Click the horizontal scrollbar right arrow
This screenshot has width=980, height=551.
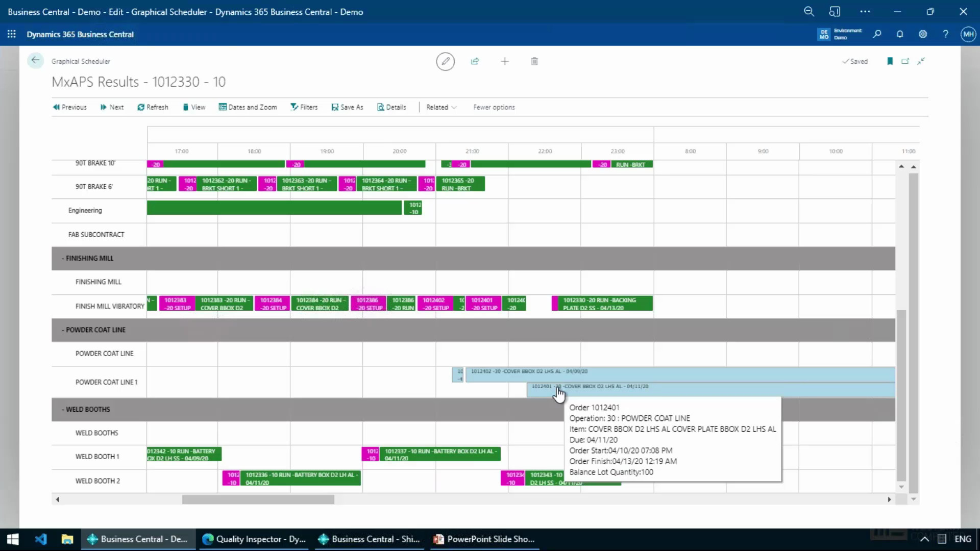pyautogui.click(x=889, y=499)
